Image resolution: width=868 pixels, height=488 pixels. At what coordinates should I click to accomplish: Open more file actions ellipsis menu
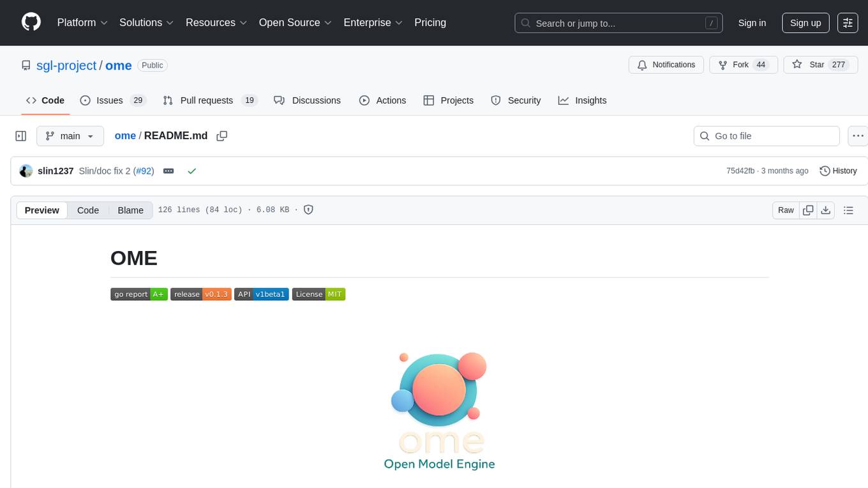tap(858, 136)
